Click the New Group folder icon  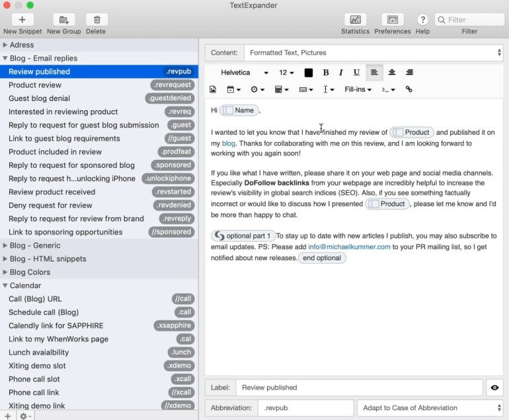click(64, 20)
